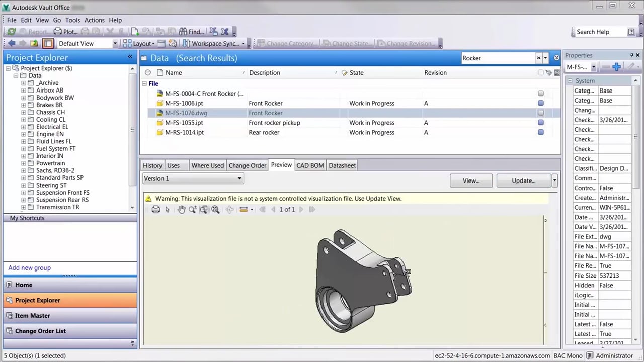Image resolution: width=644 pixels, height=362 pixels.
Task: Collapse the Project Explorer panel with chevrons
Action: click(x=130, y=57)
